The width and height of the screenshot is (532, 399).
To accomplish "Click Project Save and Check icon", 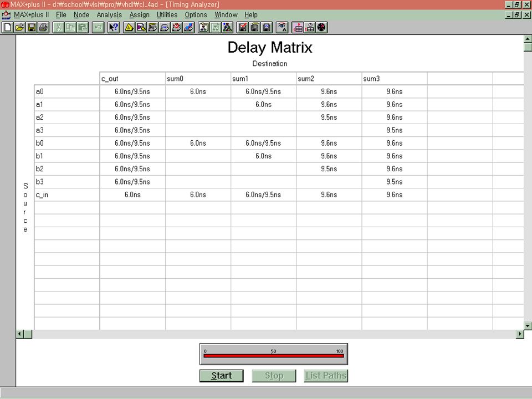I will pos(243,28).
